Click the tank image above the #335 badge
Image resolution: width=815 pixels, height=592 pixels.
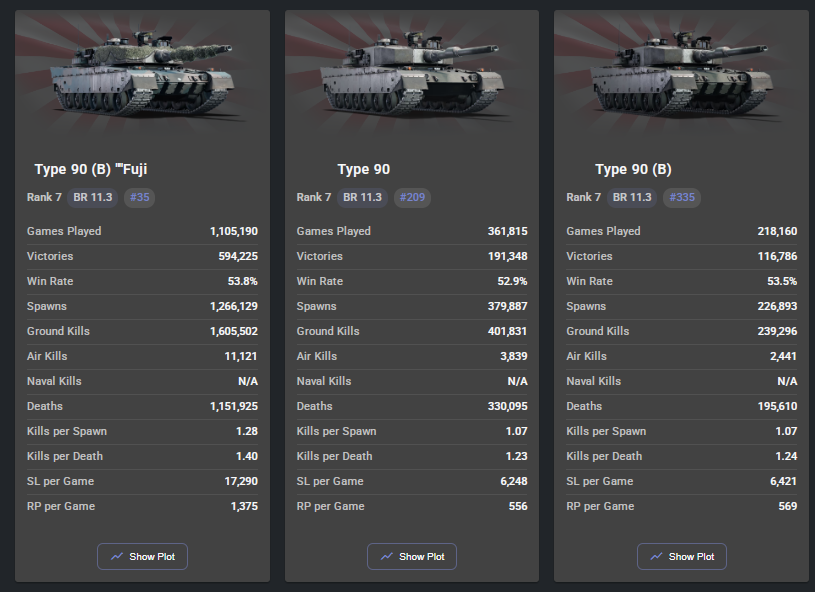(682, 73)
